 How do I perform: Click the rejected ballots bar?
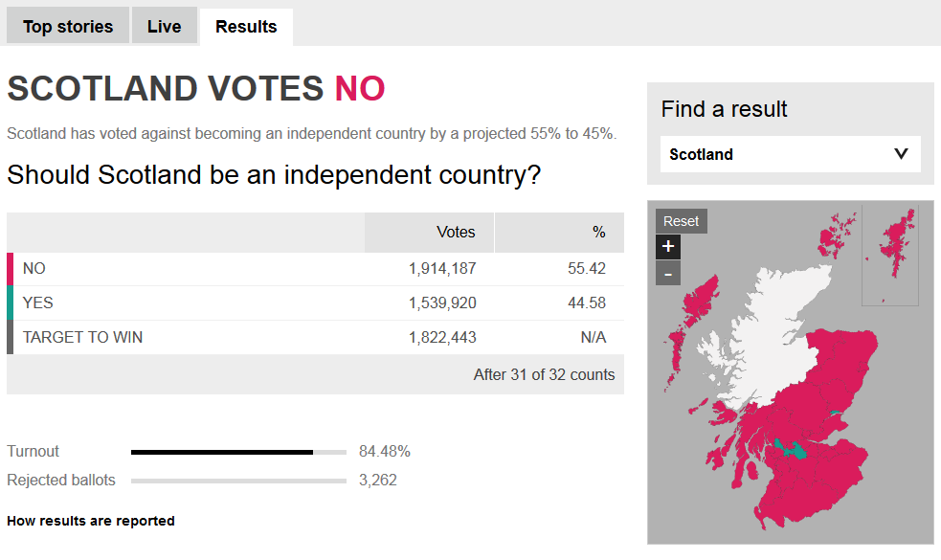(x=238, y=481)
